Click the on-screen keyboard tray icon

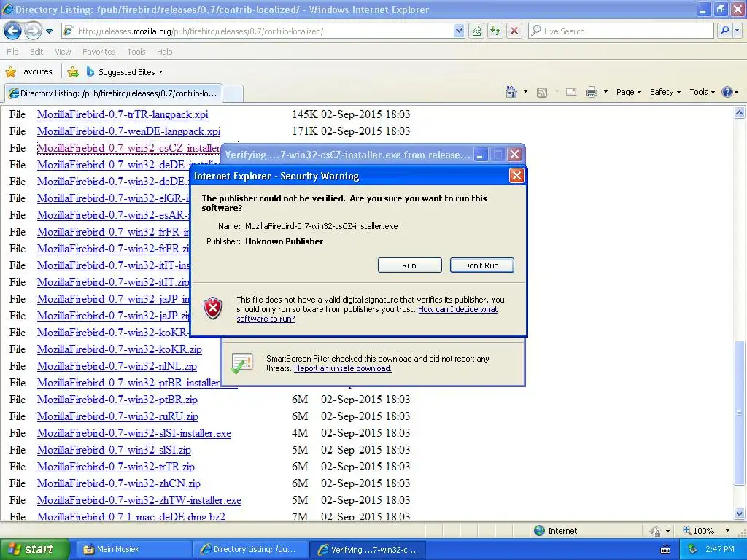[665, 550]
